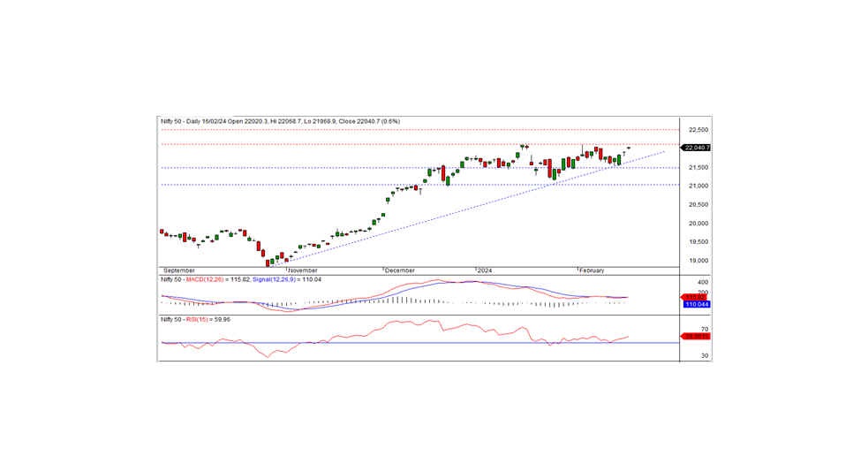Viewport: 868px width, 464px height.
Task: Select the November label on time axis
Action: [x=302, y=270]
